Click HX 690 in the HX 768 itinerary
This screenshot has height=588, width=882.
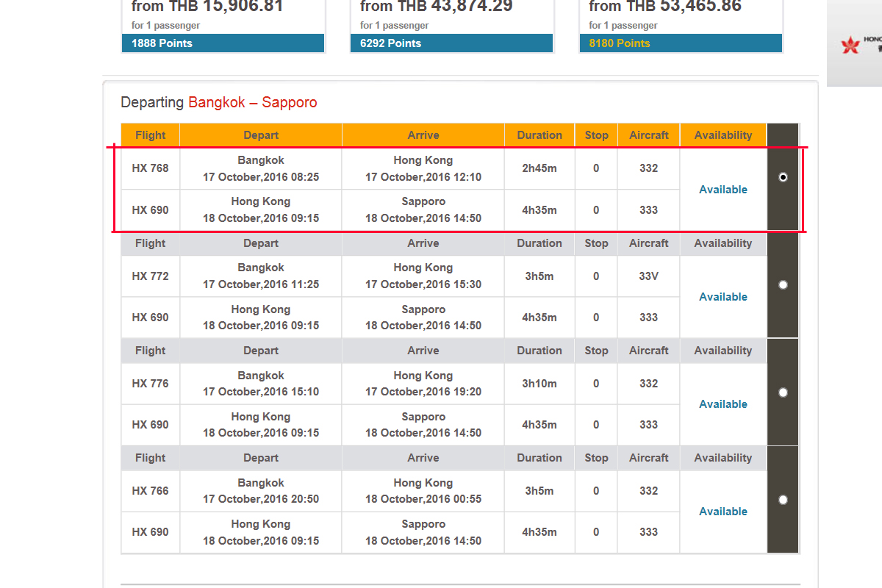[x=150, y=210]
